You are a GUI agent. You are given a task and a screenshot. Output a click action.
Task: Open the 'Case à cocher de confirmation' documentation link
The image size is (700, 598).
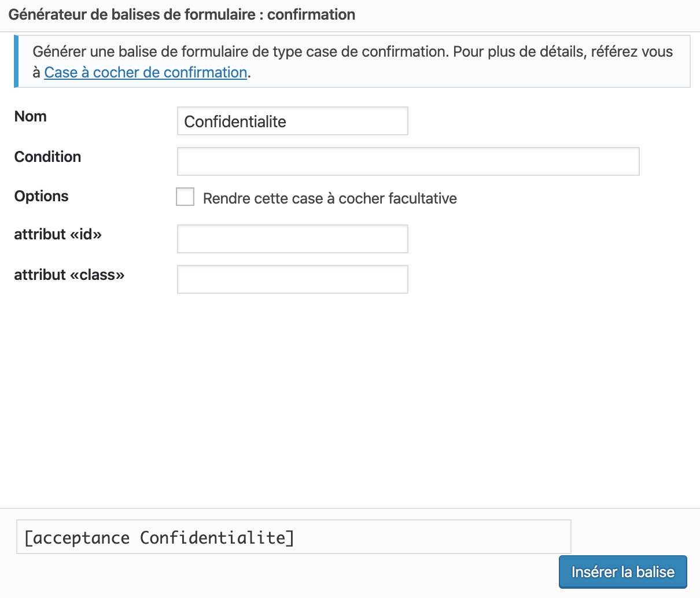pos(145,72)
